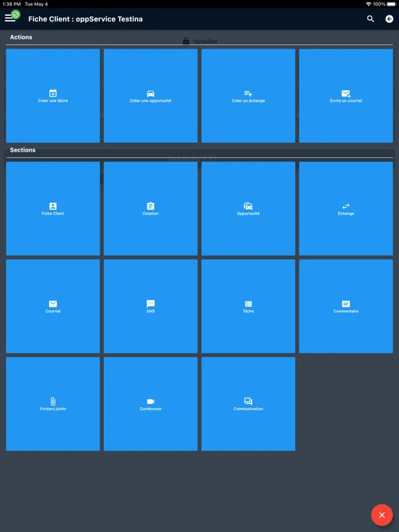Open the Commentaire section tile
The image size is (399, 532).
pos(346,306)
